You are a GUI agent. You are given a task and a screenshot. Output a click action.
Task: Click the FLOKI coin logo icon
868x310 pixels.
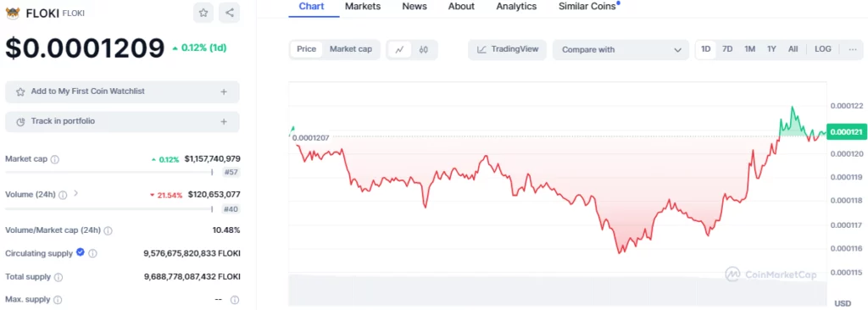click(x=13, y=14)
